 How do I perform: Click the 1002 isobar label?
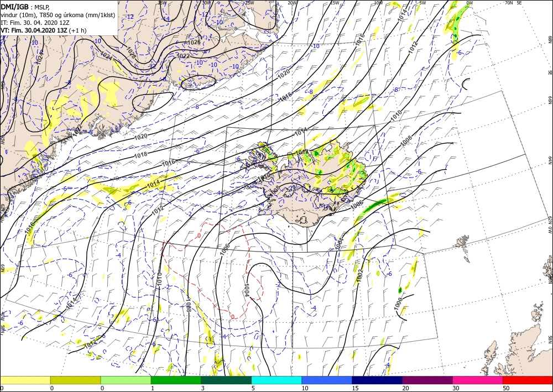[359, 276]
